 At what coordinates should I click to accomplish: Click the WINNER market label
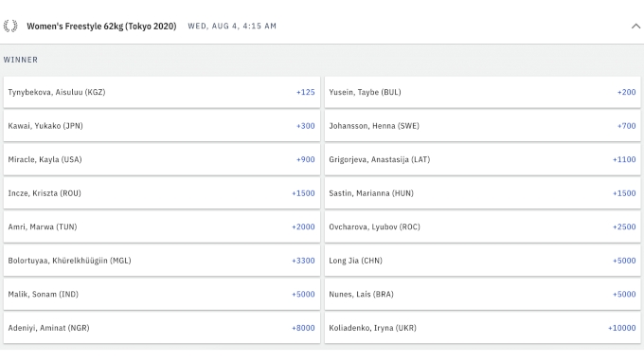point(21,60)
